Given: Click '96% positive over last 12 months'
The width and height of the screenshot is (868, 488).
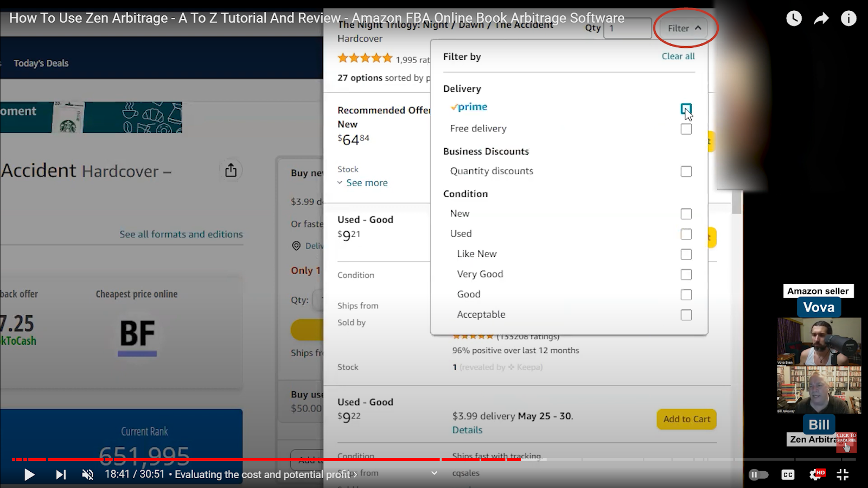Looking at the screenshot, I should (x=515, y=351).
